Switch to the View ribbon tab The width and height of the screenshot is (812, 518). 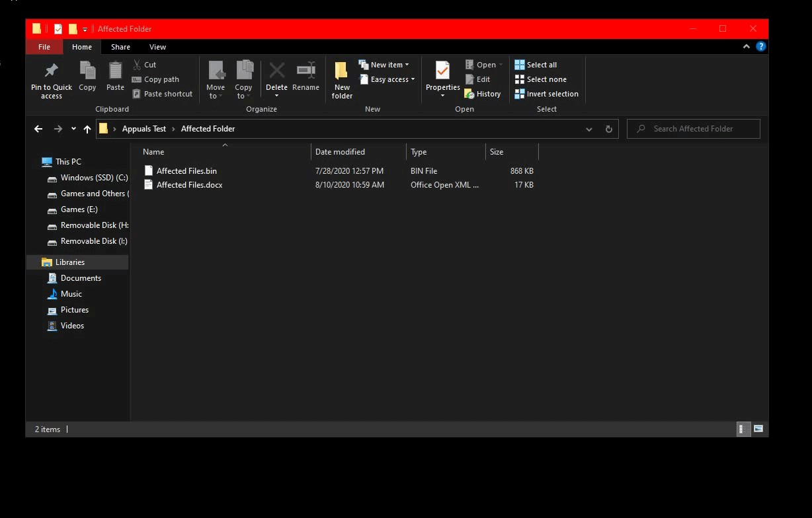157,47
